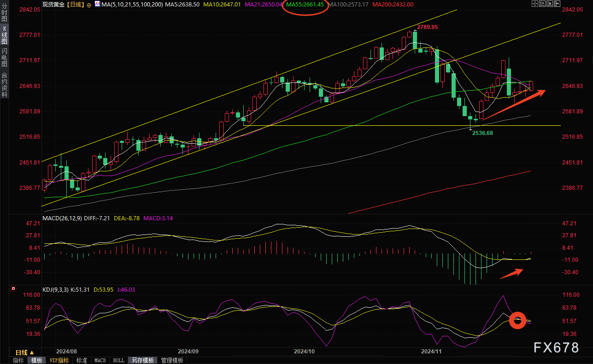
Task: Open the 闪电图 sidebar tab
Action: coord(4,57)
